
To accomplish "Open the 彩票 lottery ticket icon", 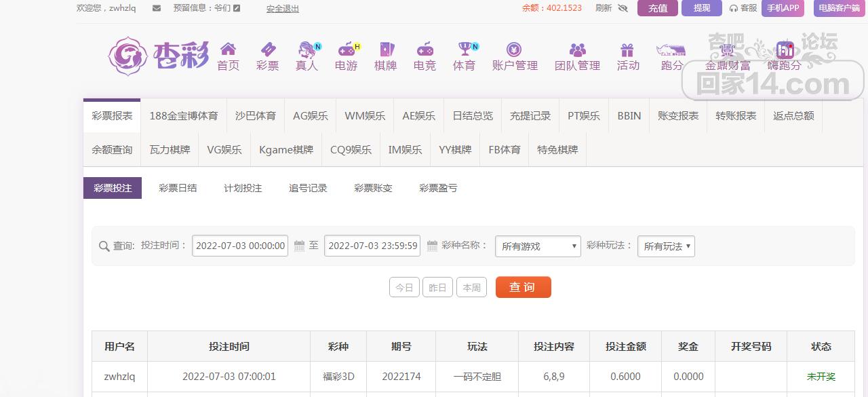I will tap(268, 49).
